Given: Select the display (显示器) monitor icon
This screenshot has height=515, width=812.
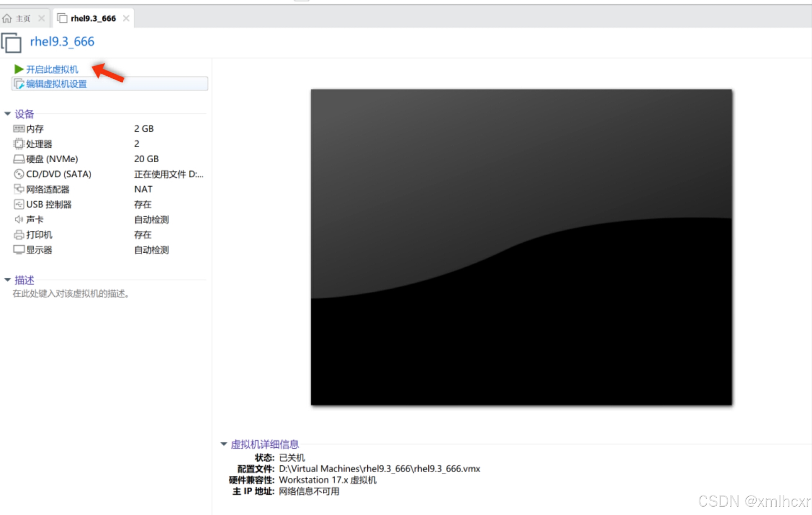Looking at the screenshot, I should pyautogui.click(x=19, y=250).
